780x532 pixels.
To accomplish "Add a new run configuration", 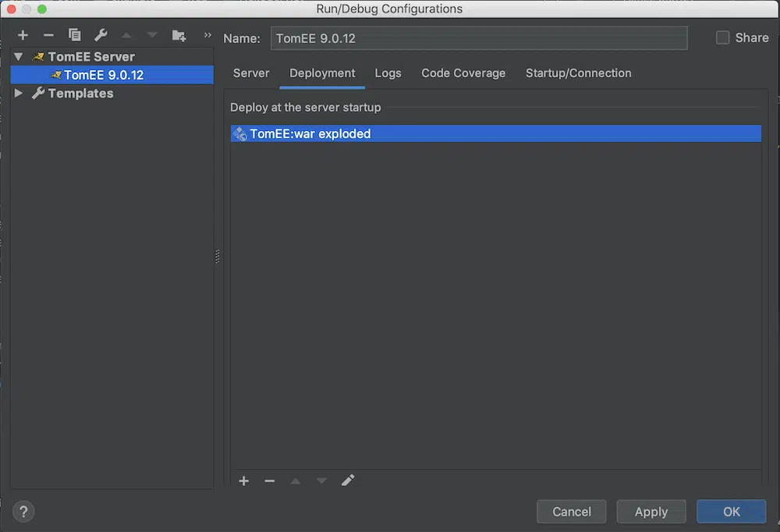I will pos(23,35).
